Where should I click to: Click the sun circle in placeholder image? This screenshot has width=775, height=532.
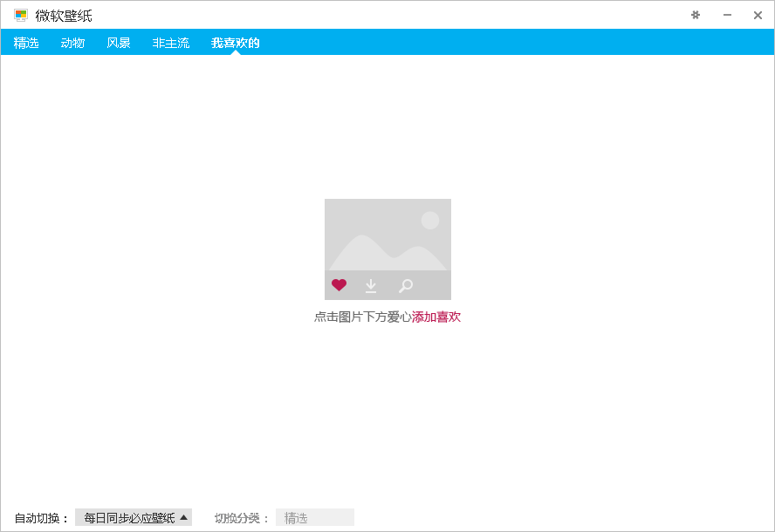point(430,221)
